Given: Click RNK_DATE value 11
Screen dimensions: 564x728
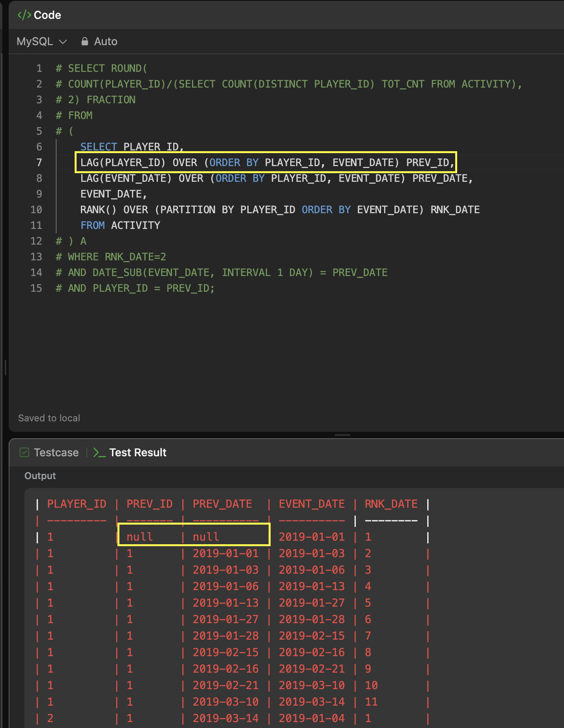Looking at the screenshot, I should pos(371,702).
